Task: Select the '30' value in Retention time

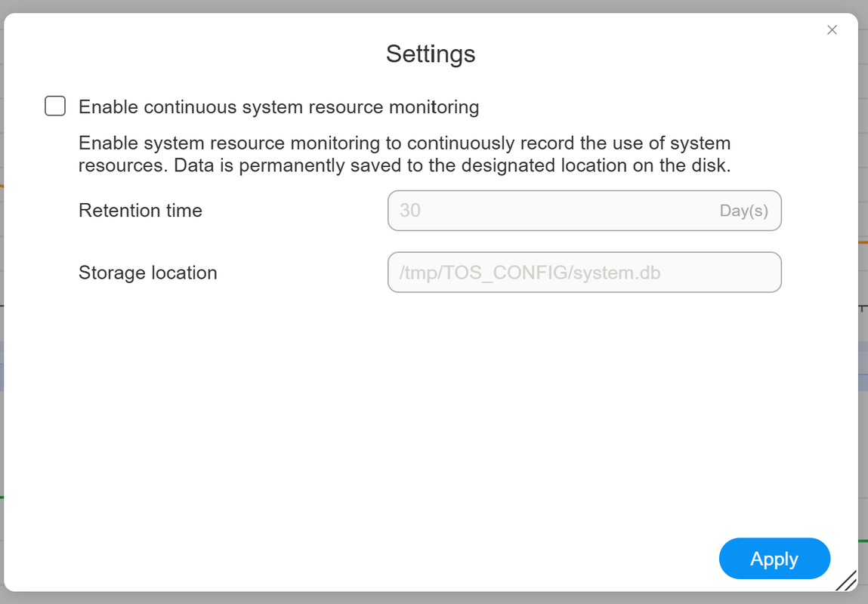Action: click(x=410, y=210)
